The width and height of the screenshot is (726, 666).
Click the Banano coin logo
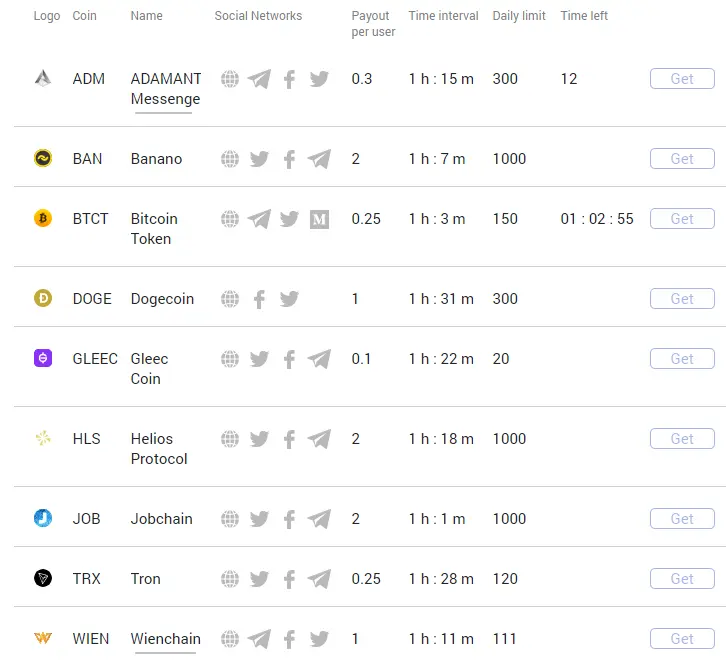click(x=43, y=158)
